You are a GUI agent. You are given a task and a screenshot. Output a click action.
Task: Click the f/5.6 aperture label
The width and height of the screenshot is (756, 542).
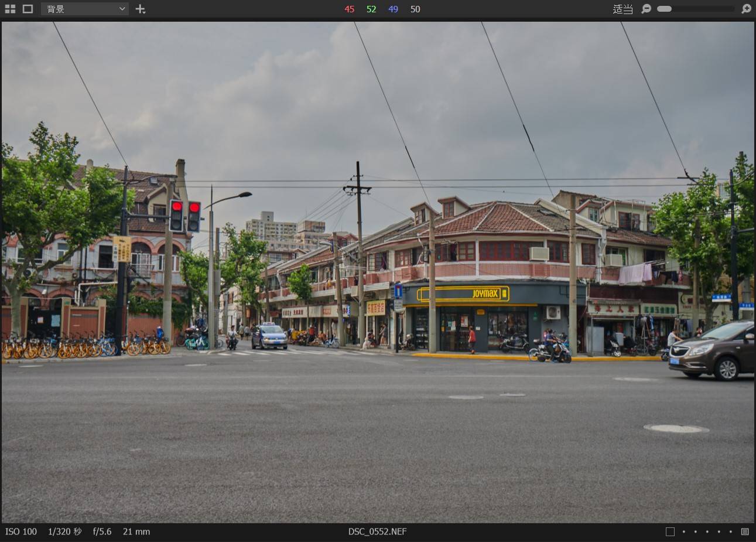tap(102, 531)
